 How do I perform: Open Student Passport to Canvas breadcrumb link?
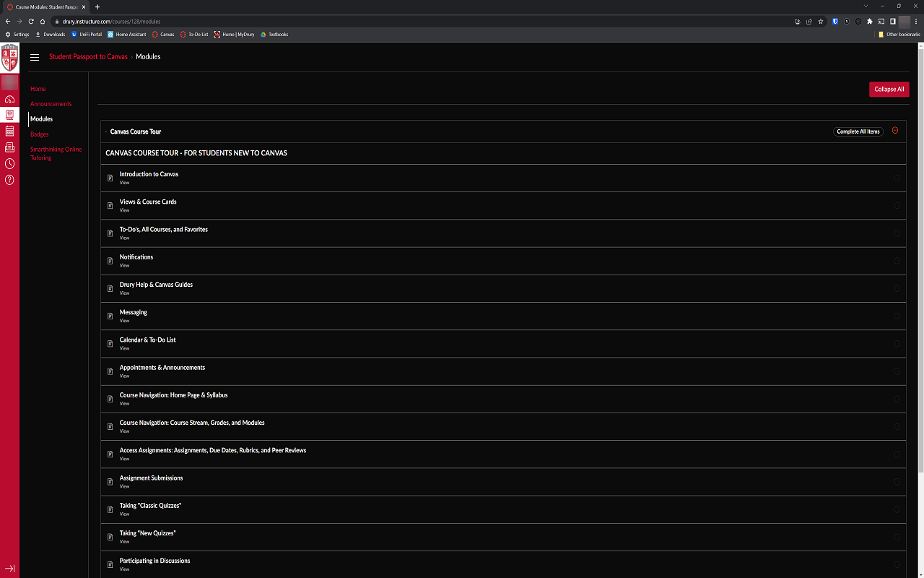[88, 56]
